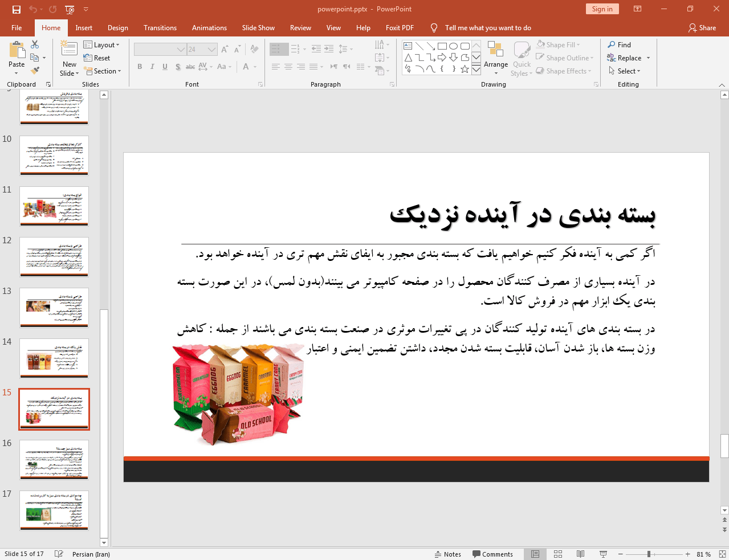Increase font size with the large A icon
The image size is (729, 560).
click(225, 50)
